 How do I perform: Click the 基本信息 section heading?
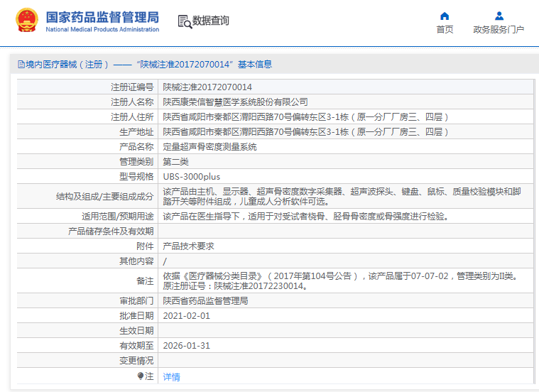point(255,65)
